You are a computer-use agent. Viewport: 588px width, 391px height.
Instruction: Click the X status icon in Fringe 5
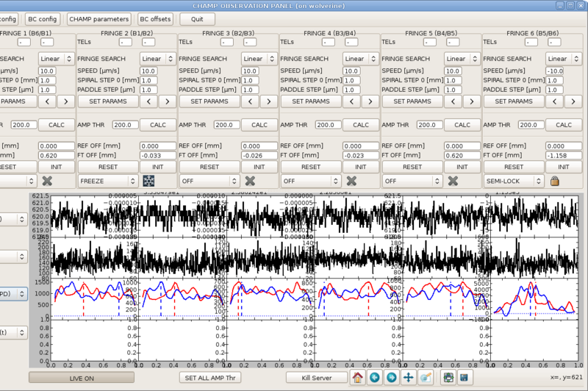click(453, 181)
